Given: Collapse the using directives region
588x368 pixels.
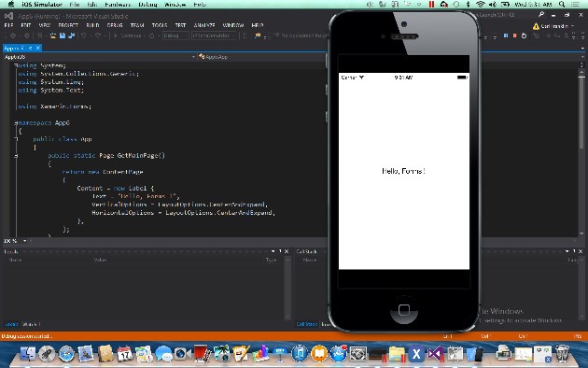Looking at the screenshot, I should (16, 65).
